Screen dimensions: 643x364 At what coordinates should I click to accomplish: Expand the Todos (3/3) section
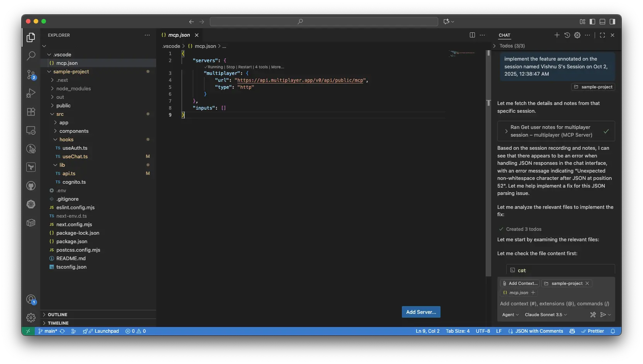coord(495,46)
